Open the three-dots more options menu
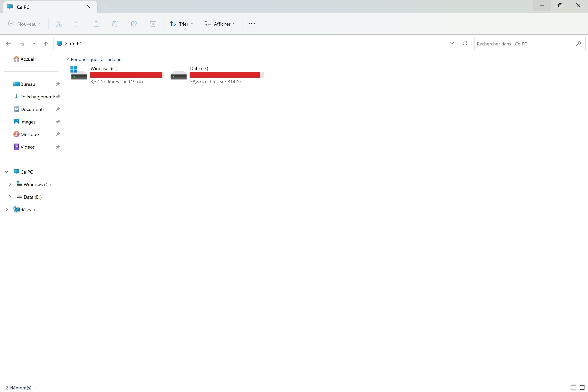 pyautogui.click(x=251, y=24)
